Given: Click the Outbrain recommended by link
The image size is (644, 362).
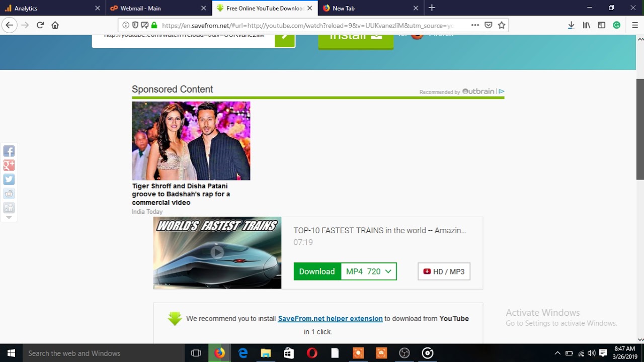Looking at the screenshot, I should tap(457, 92).
